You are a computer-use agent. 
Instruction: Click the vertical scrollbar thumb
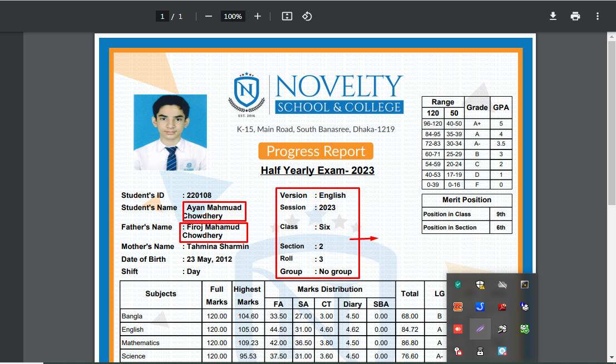point(612,122)
